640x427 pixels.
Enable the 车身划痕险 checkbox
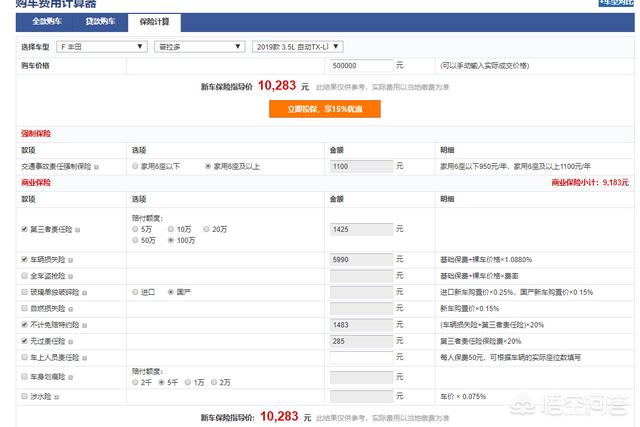(x=24, y=376)
